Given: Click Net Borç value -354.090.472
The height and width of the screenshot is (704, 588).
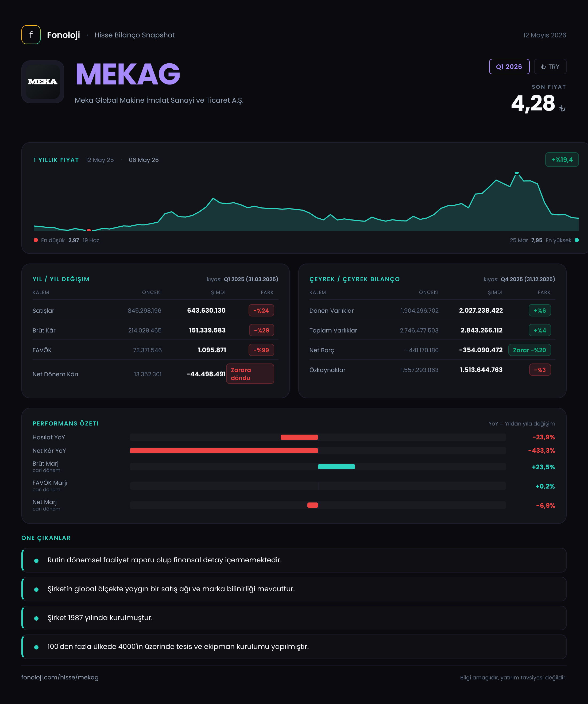Looking at the screenshot, I should [x=481, y=350].
